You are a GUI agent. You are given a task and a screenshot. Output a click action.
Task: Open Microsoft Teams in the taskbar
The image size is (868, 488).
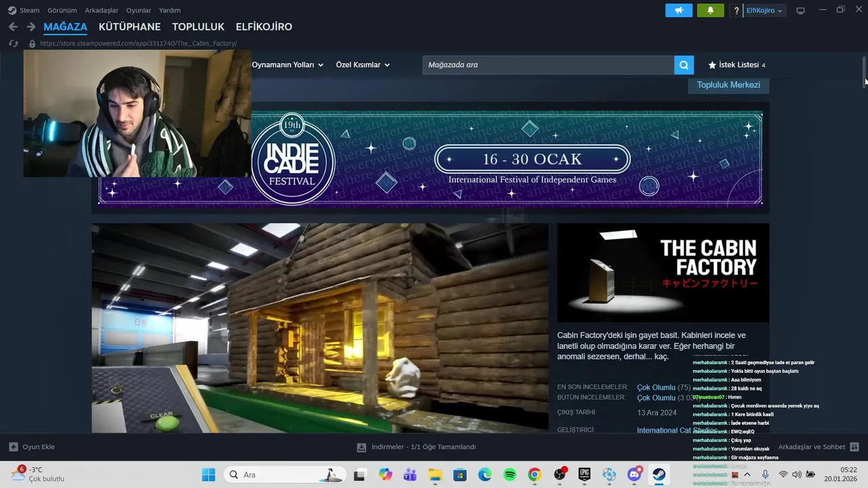410,474
